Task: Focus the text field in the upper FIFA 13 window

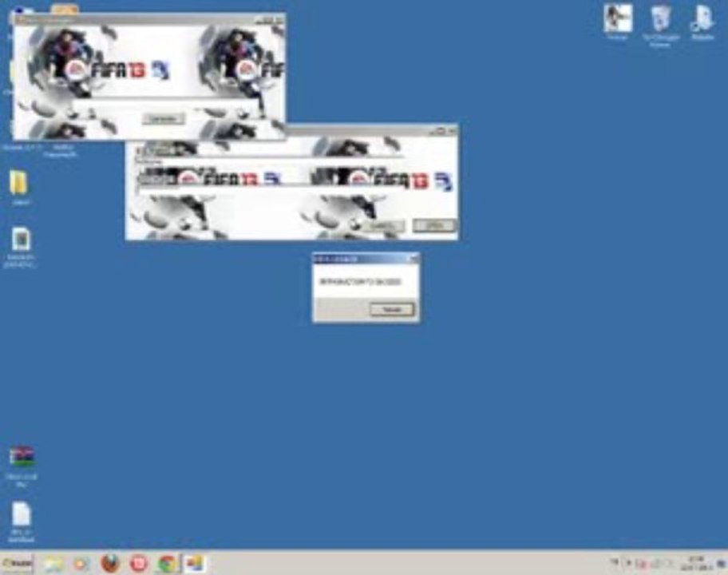Action: [164, 104]
